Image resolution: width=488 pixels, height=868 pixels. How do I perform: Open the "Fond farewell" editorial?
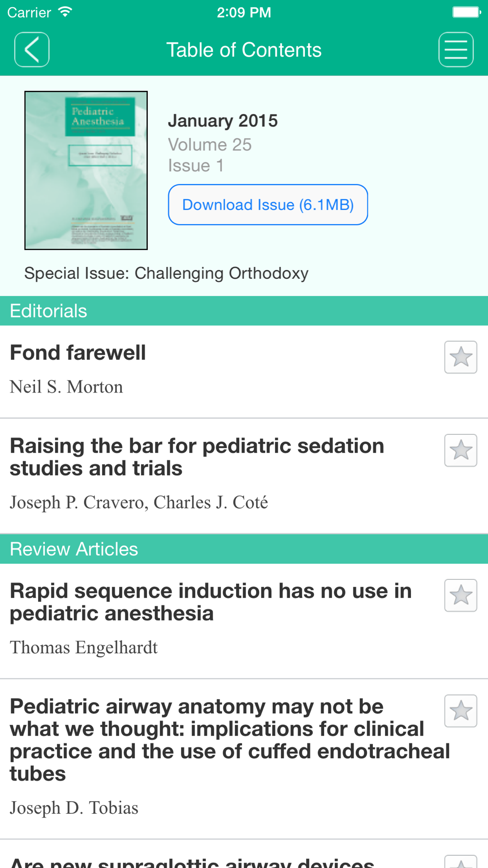click(78, 353)
